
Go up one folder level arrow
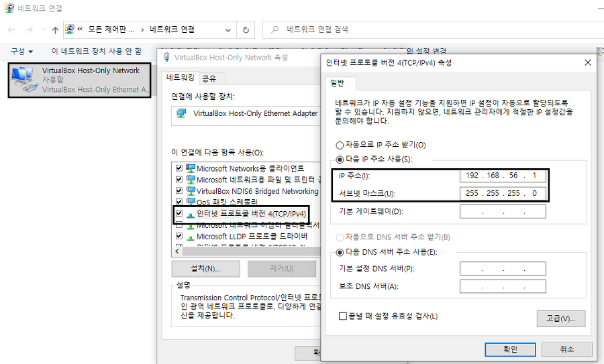55,30
